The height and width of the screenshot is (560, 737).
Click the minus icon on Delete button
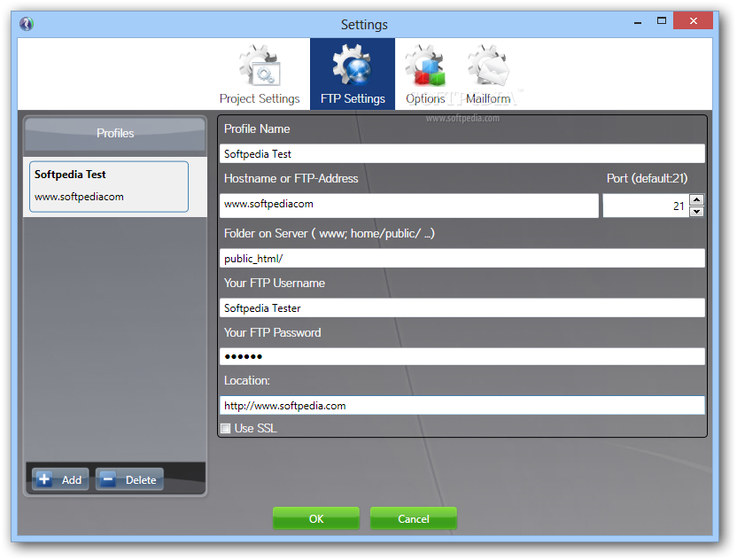108,479
